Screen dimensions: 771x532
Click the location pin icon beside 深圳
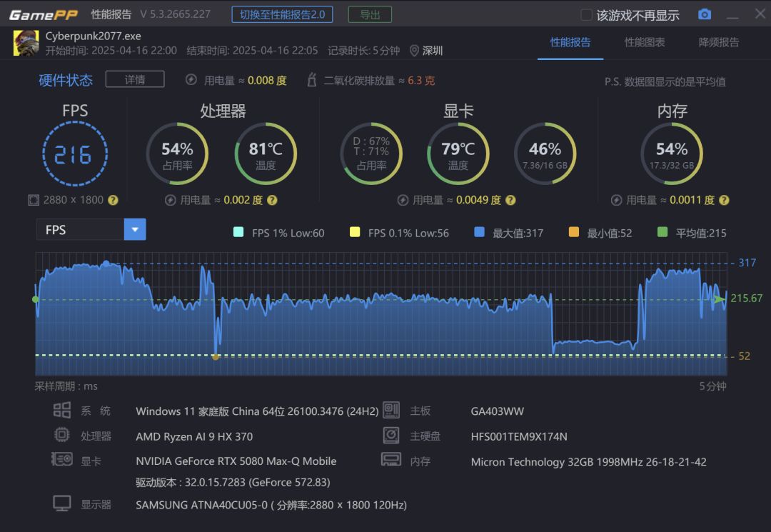click(x=414, y=51)
